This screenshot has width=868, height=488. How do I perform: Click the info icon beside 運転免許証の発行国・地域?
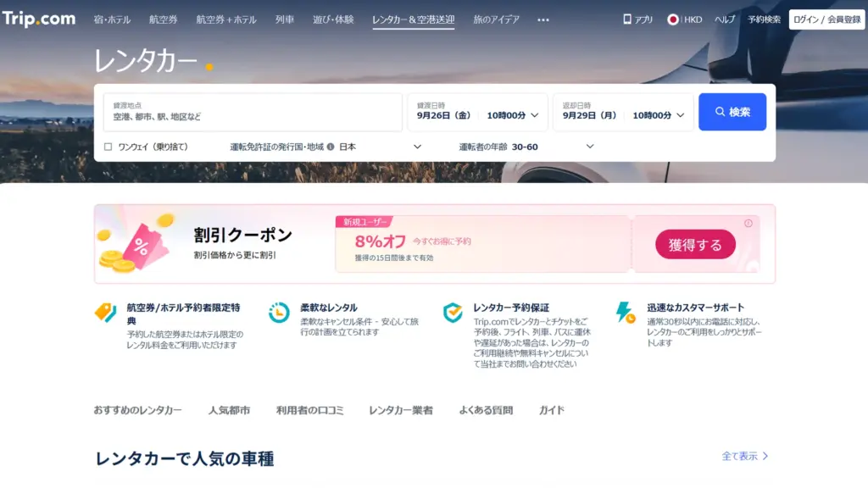click(331, 147)
